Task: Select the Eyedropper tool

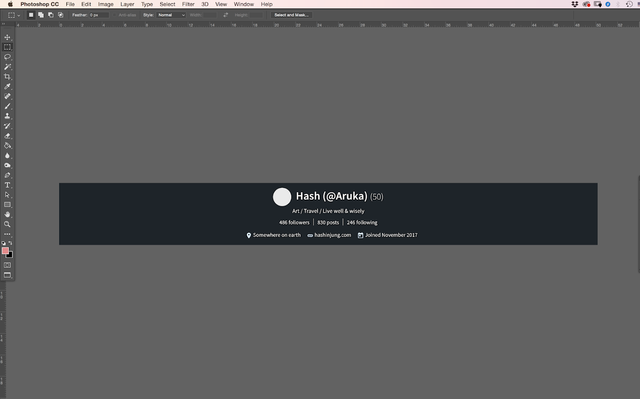Action: pyautogui.click(x=7, y=86)
